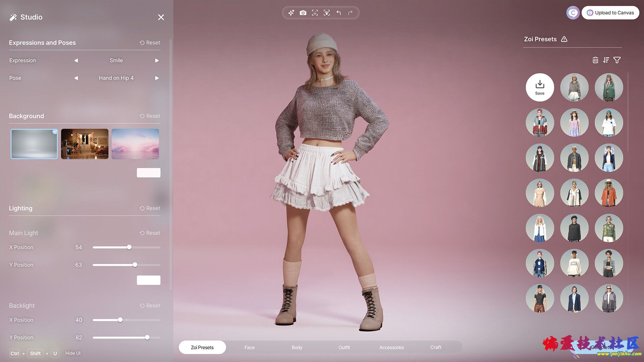The width and height of the screenshot is (644, 362).
Task: Delete presets using the trash icon
Action: pyautogui.click(x=595, y=60)
